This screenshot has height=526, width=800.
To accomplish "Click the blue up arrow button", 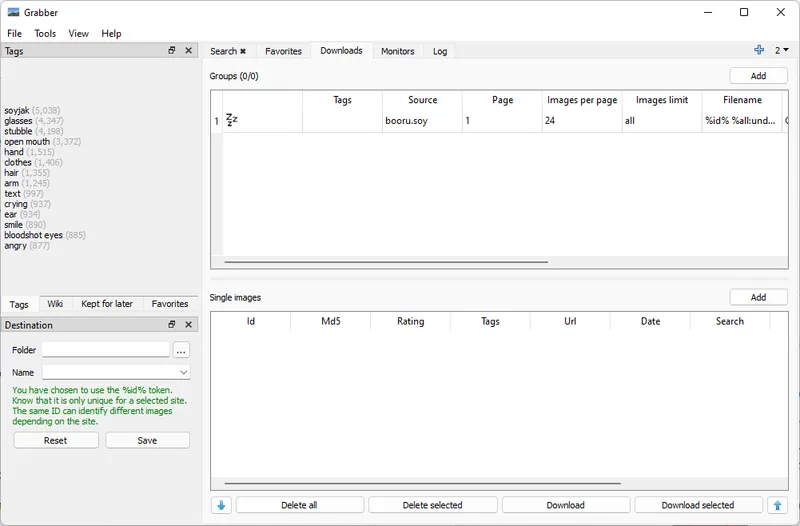I will coord(778,505).
